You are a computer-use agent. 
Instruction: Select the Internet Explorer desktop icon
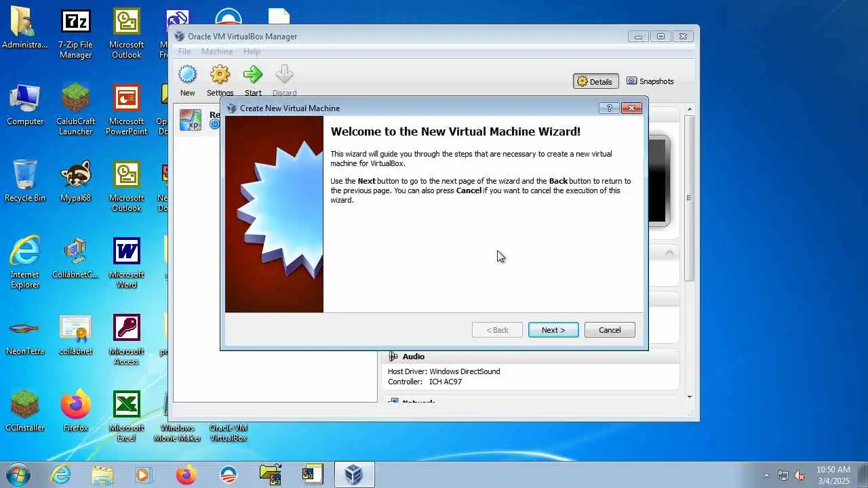tap(25, 263)
